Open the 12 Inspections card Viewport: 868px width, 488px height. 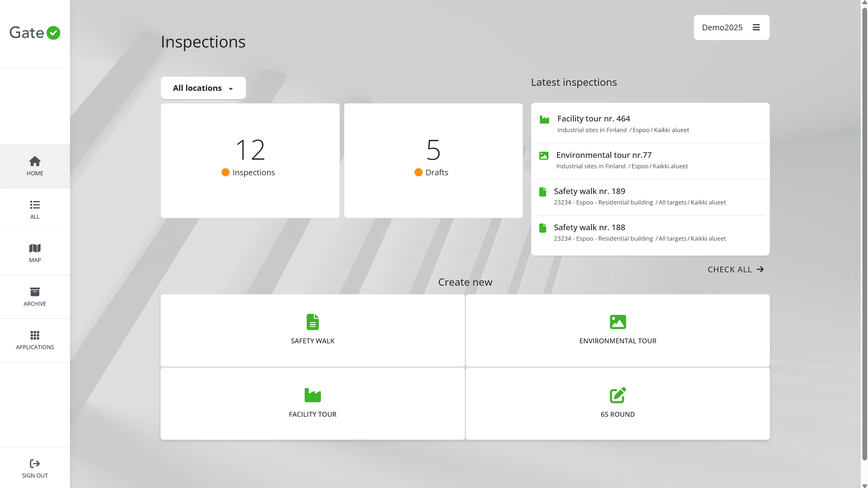click(x=250, y=160)
